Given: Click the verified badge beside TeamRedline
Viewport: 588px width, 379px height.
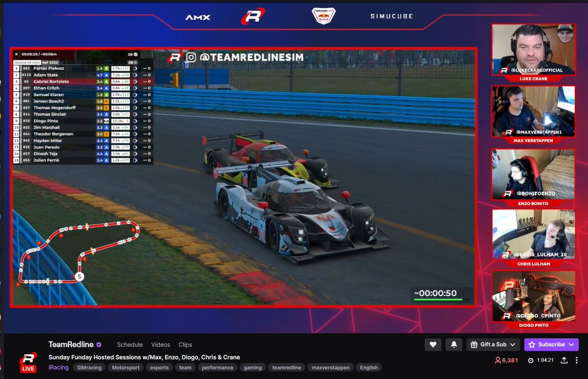Looking at the screenshot, I should [x=99, y=345].
